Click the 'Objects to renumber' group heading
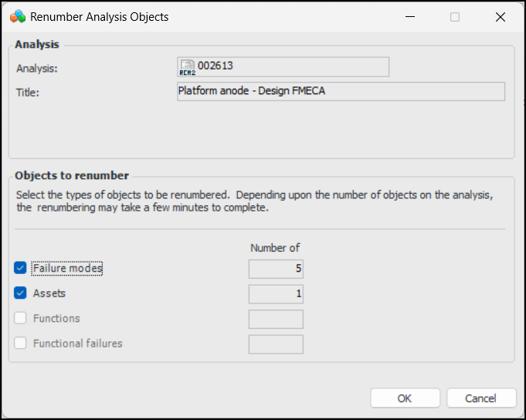526x420 pixels. pyautogui.click(x=72, y=175)
